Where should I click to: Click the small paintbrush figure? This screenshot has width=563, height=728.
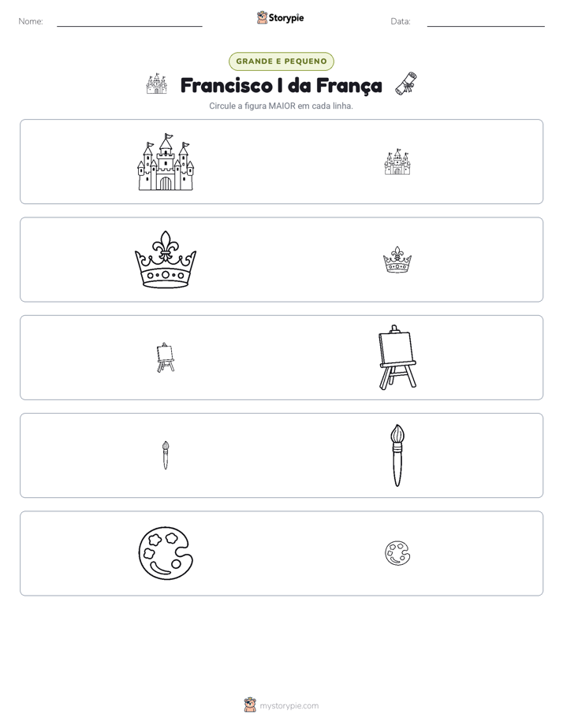click(166, 455)
